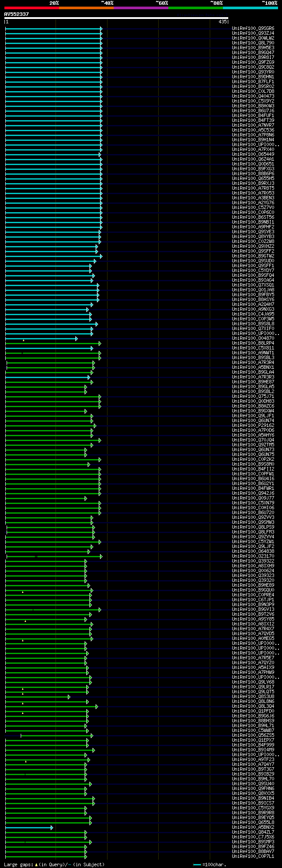The image size is (282, 868).
Task: Select label UniRef100_Q75J71
Action: click(x=253, y=396)
